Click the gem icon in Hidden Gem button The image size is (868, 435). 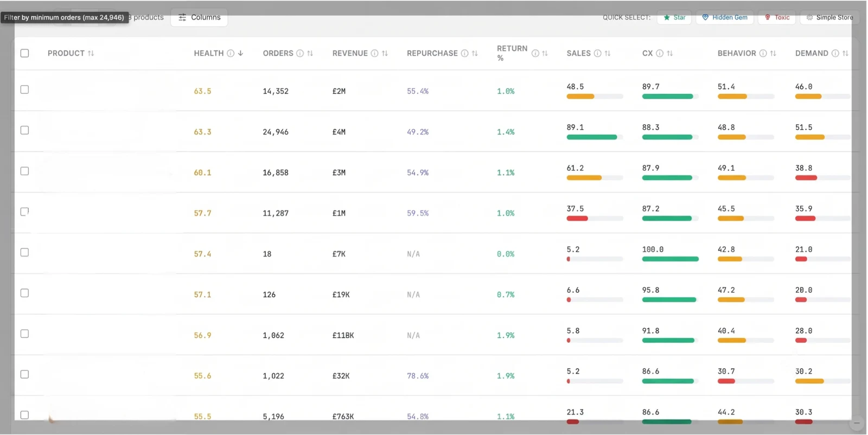pos(705,17)
